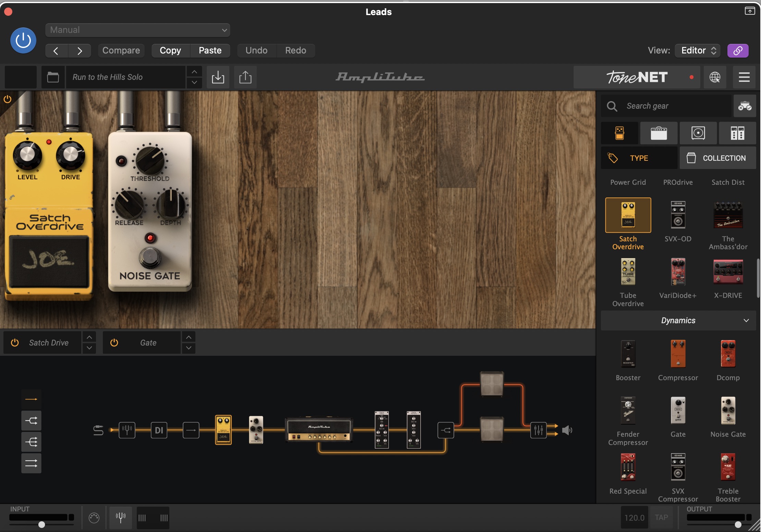
Task: Open the tuner in the bottom bar
Action: click(x=121, y=517)
